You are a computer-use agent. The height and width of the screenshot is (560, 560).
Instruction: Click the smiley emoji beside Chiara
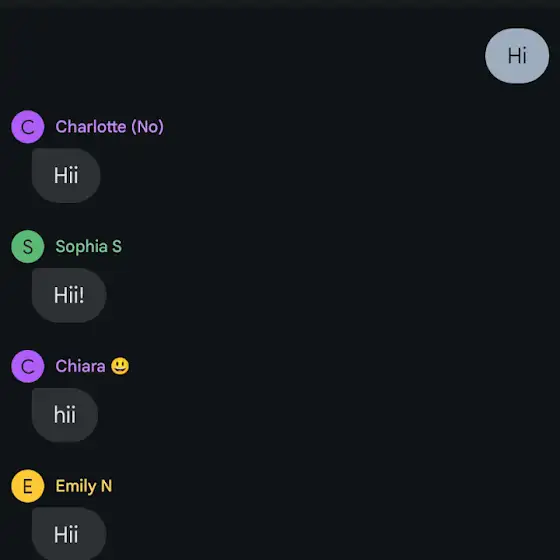tap(120, 366)
